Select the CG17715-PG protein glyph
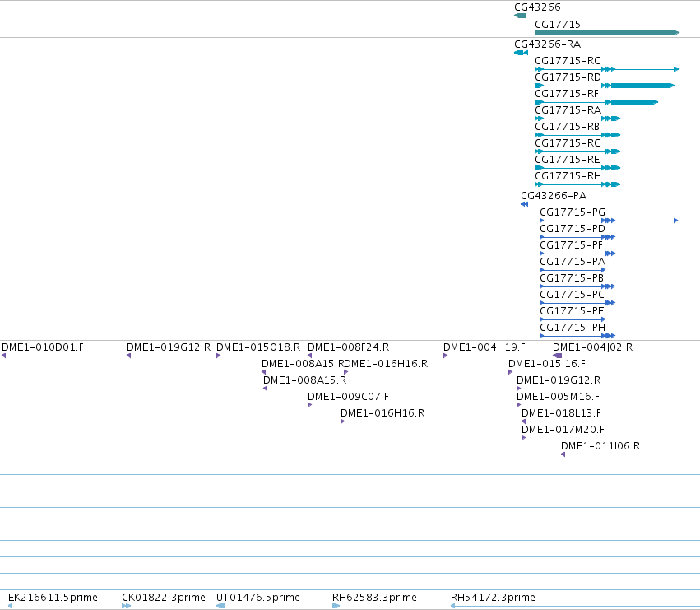 coord(609,221)
